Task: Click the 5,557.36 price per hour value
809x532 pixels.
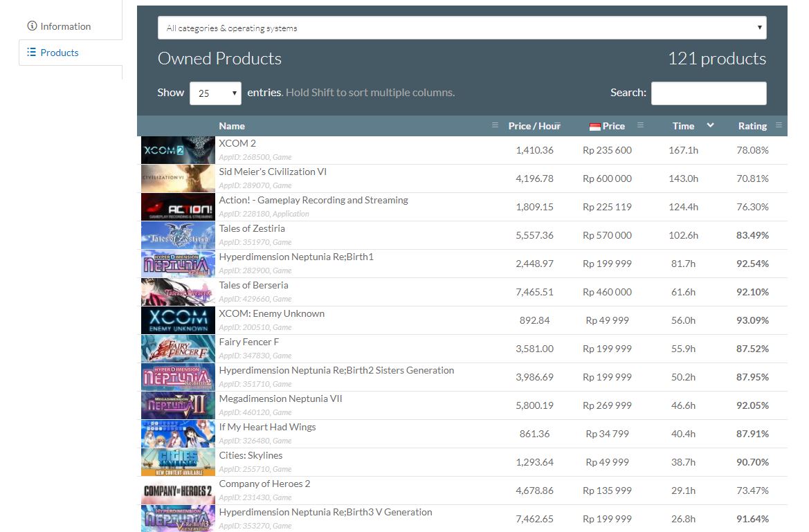Action: pyautogui.click(x=534, y=235)
